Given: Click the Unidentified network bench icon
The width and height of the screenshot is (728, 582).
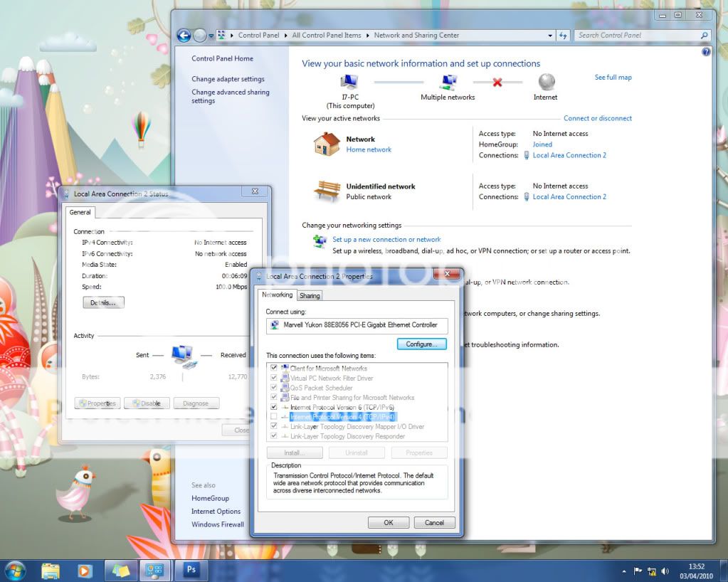Looking at the screenshot, I should (327, 190).
